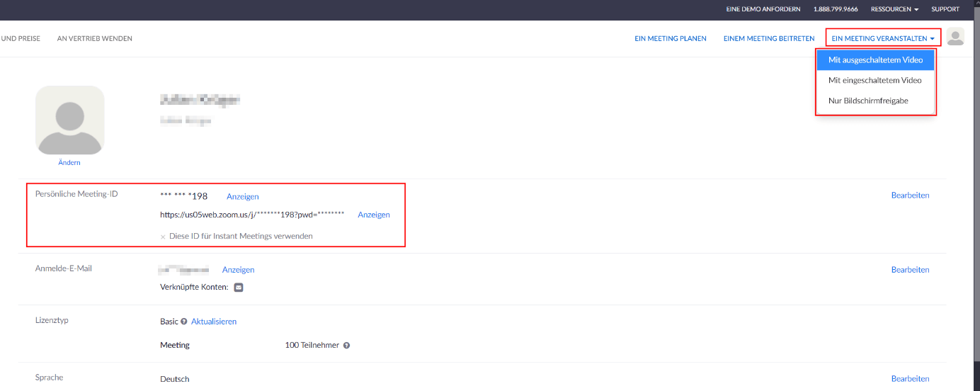Image resolution: width=980 pixels, height=391 pixels.
Task: Open the Ressourcen dropdown in top bar
Action: (x=894, y=9)
